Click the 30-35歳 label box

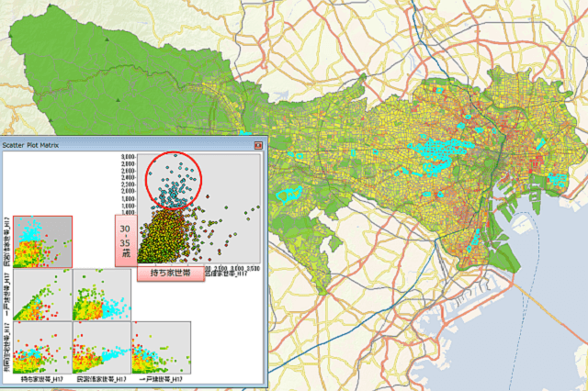(126, 240)
